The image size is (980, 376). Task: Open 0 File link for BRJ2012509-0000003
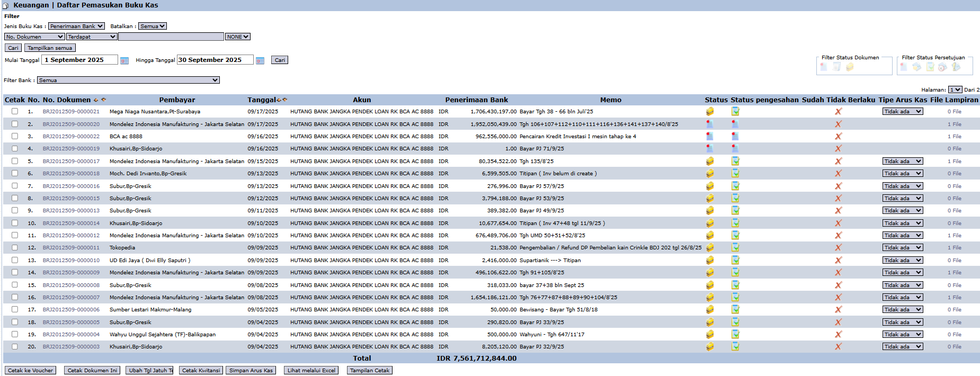954,346
